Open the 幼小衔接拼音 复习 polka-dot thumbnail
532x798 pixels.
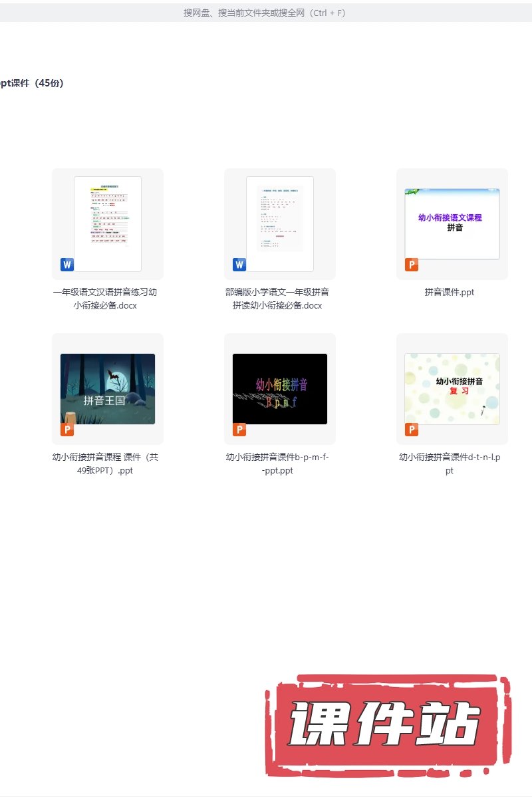pos(452,389)
